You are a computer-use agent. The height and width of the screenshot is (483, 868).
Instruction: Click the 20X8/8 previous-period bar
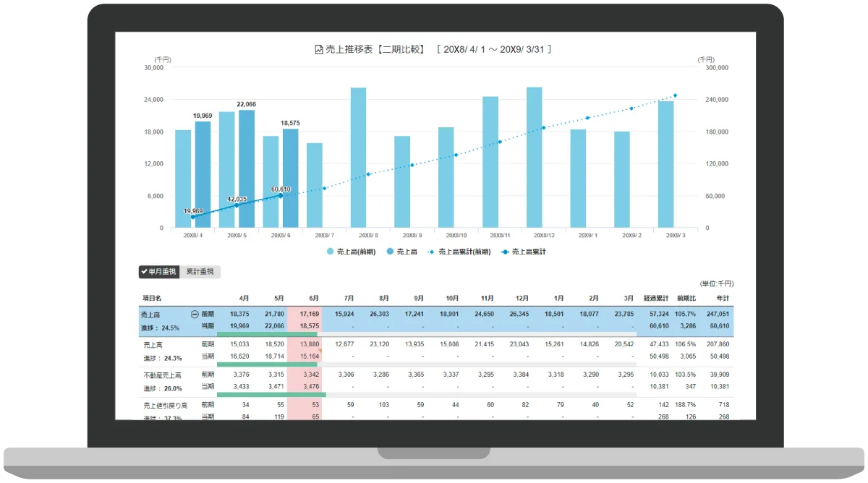pos(358,158)
